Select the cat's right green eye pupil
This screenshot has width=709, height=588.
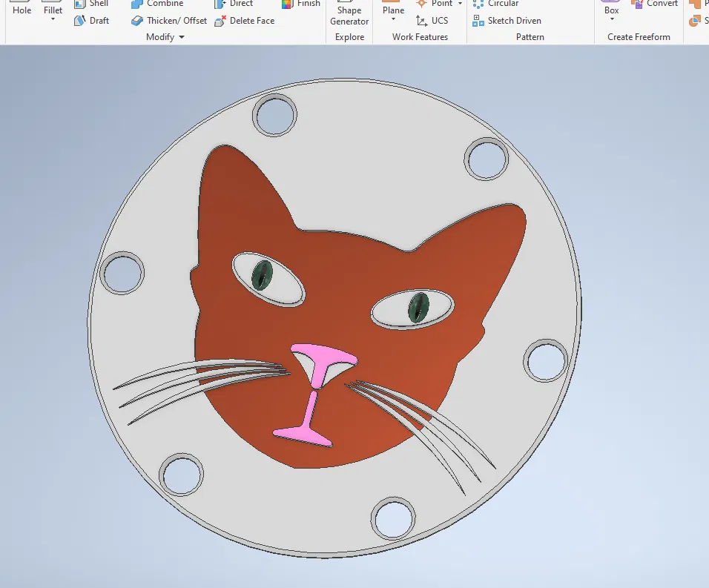[418, 308]
